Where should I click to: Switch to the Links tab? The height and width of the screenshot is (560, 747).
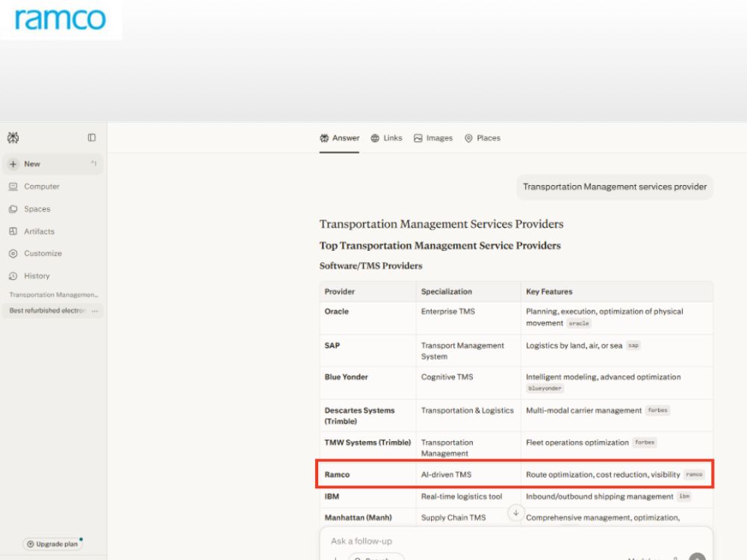point(386,138)
